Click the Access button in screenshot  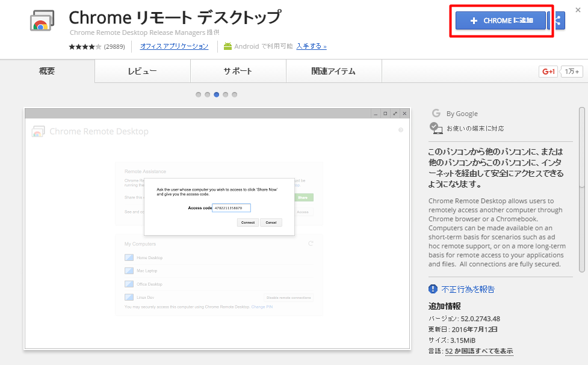click(303, 212)
